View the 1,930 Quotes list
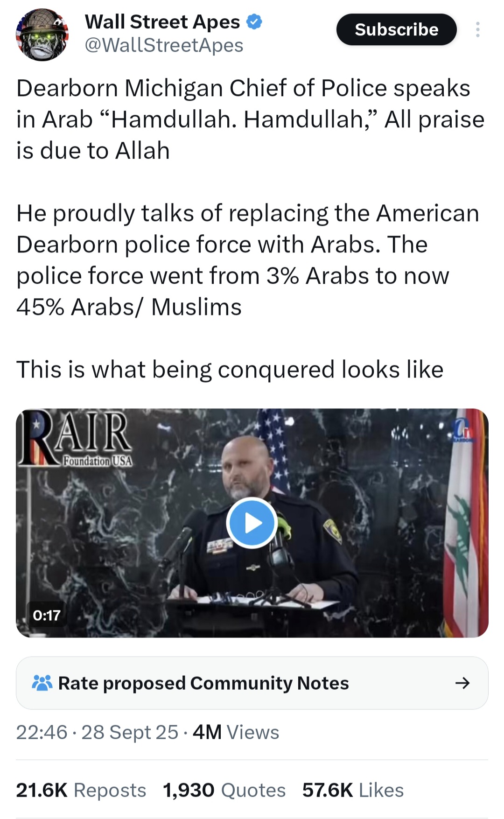Image resolution: width=504 pixels, height=819 pixels. (x=224, y=790)
